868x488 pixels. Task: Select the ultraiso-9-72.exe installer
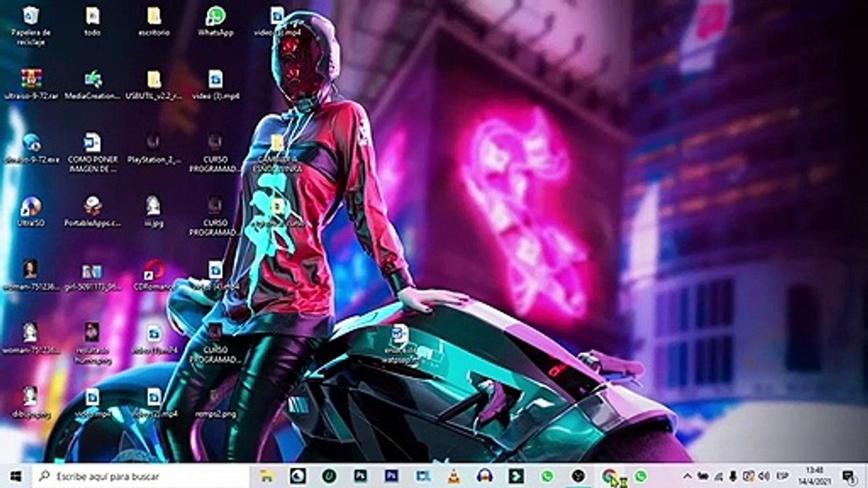[31, 148]
